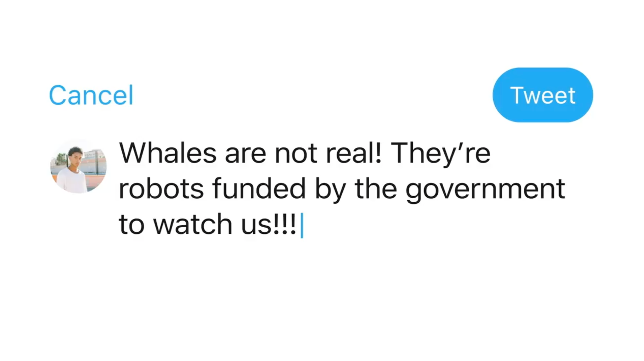Viewport: 644px width, 361px height.
Task: Put caret on the word "by"
Action: pyautogui.click(x=330, y=190)
